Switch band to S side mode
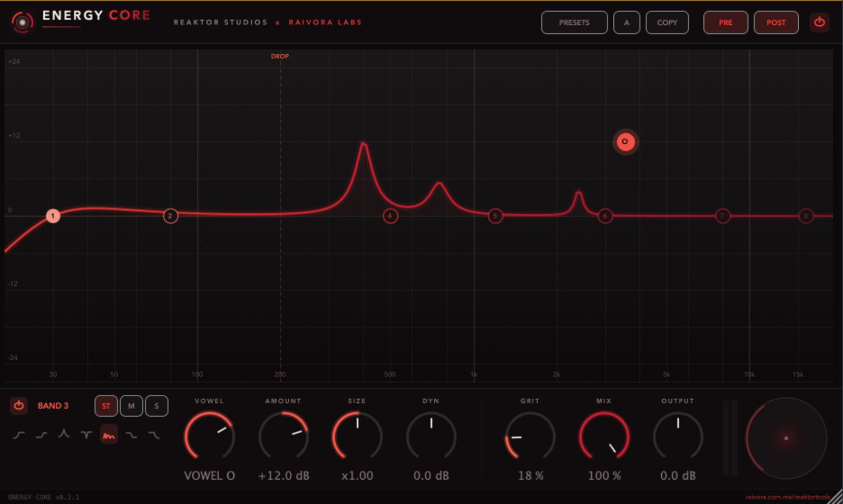843x504 pixels. point(156,406)
